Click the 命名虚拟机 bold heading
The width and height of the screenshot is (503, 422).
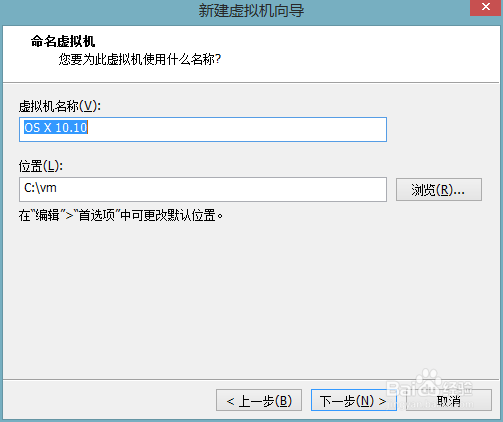[x=63, y=42]
